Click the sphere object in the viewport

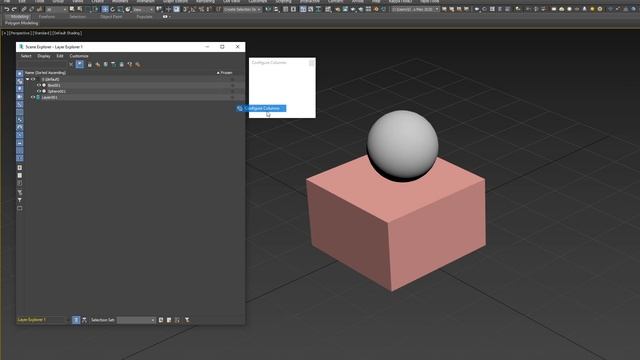point(402,145)
